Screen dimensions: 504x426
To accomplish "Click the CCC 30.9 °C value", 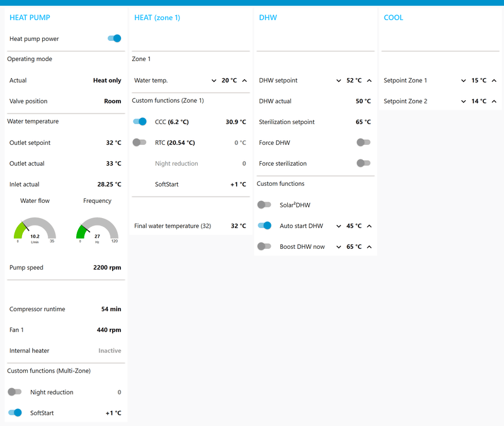I will tap(236, 122).
